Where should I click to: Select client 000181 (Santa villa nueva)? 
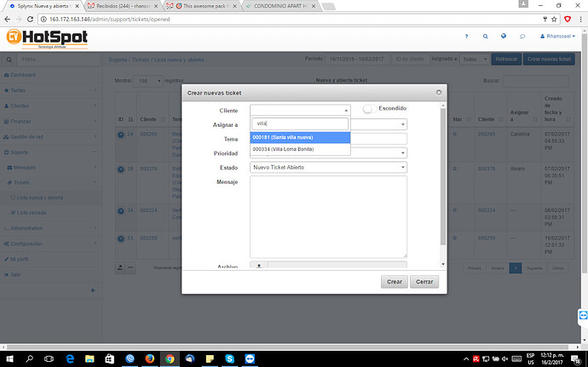300,137
